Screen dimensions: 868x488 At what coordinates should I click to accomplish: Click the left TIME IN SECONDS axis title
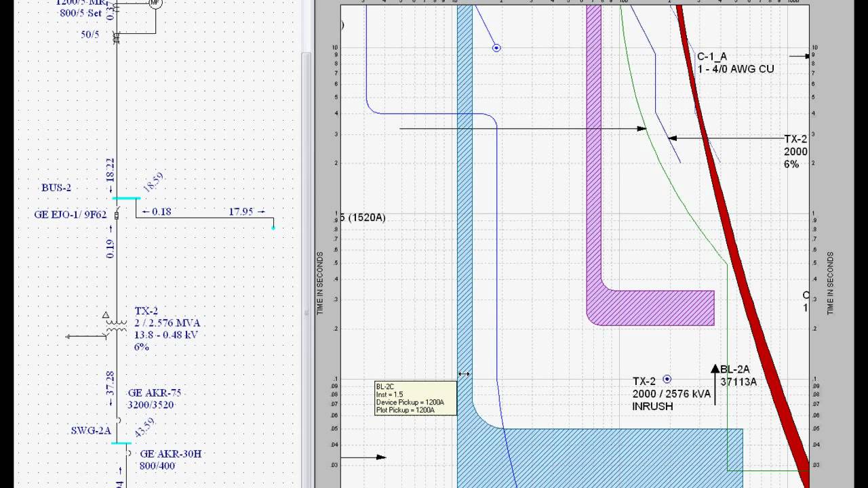320,283
